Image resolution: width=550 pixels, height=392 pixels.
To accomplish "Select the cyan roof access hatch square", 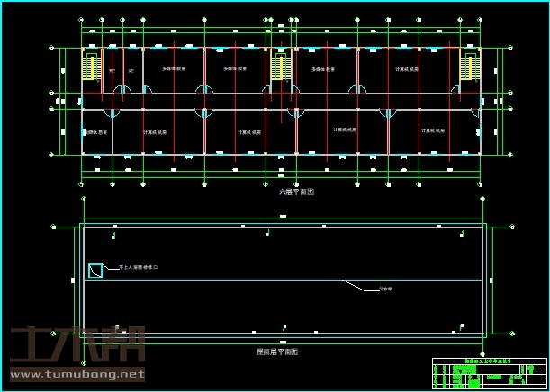I will click(x=95, y=270).
